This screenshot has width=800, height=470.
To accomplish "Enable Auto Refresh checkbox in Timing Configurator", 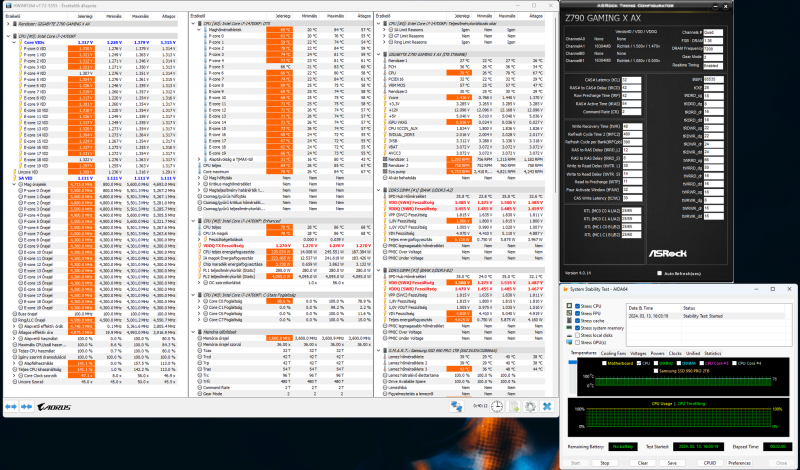I will click(x=660, y=274).
